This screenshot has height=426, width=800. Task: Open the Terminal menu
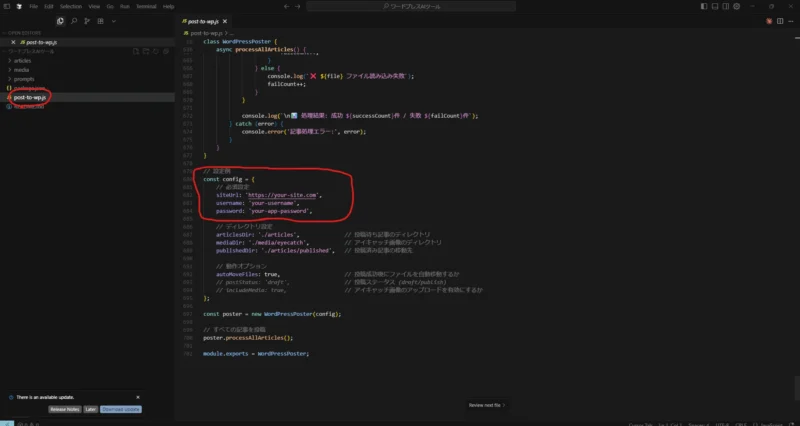pyautogui.click(x=146, y=7)
